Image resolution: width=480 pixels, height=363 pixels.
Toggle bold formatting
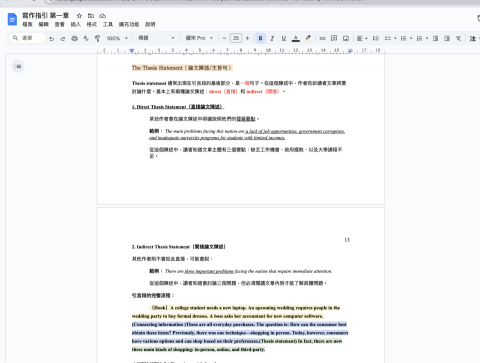point(260,38)
